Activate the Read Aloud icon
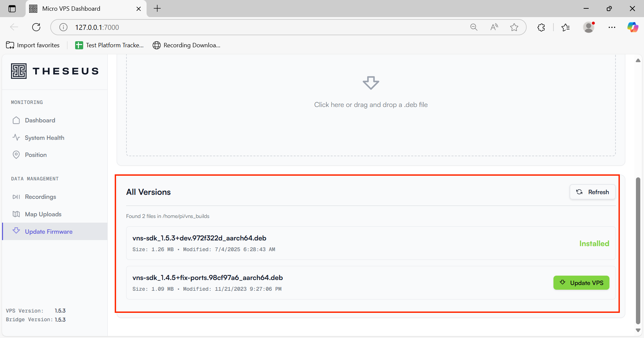The image size is (644, 338). (494, 27)
